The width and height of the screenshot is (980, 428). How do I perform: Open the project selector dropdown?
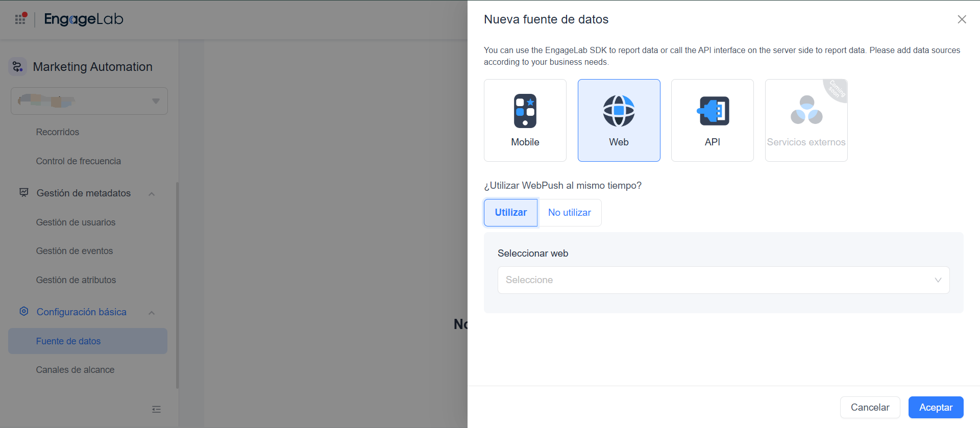[89, 101]
